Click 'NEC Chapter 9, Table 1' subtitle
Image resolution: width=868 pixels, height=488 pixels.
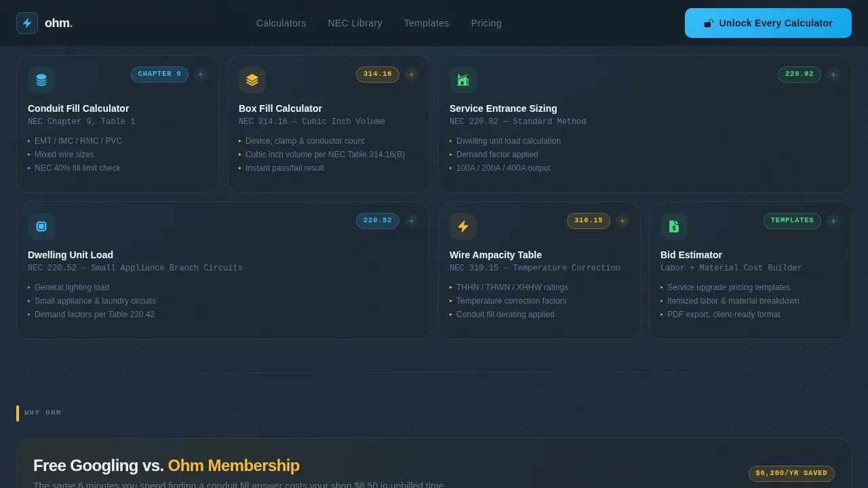(x=81, y=122)
